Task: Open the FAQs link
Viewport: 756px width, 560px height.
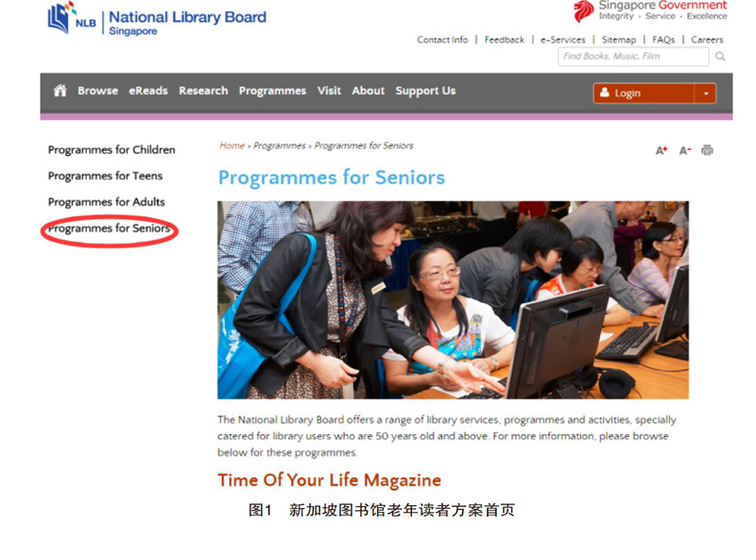Action: pyautogui.click(x=663, y=40)
